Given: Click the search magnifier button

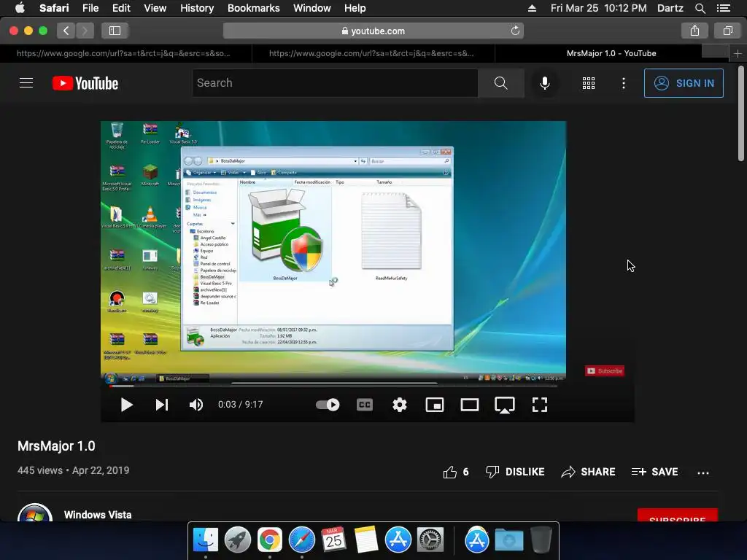Looking at the screenshot, I should [500, 83].
